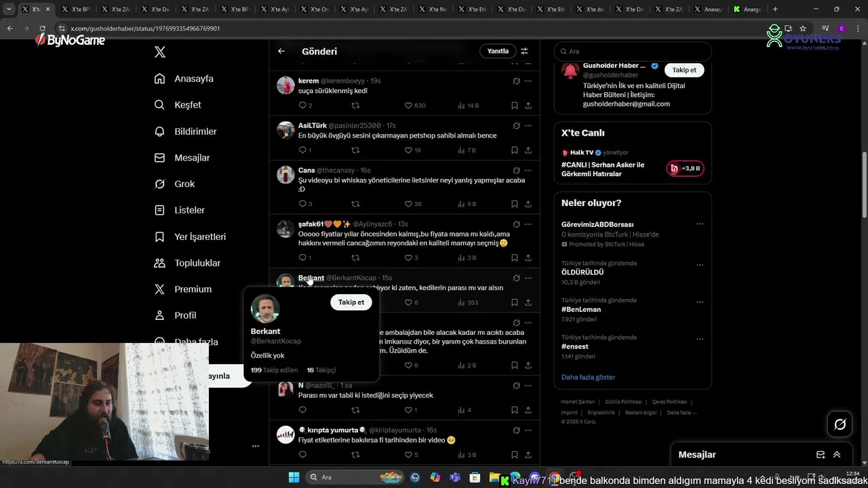The image size is (868, 488).
Task: Open Profil page
Action: coord(175,315)
